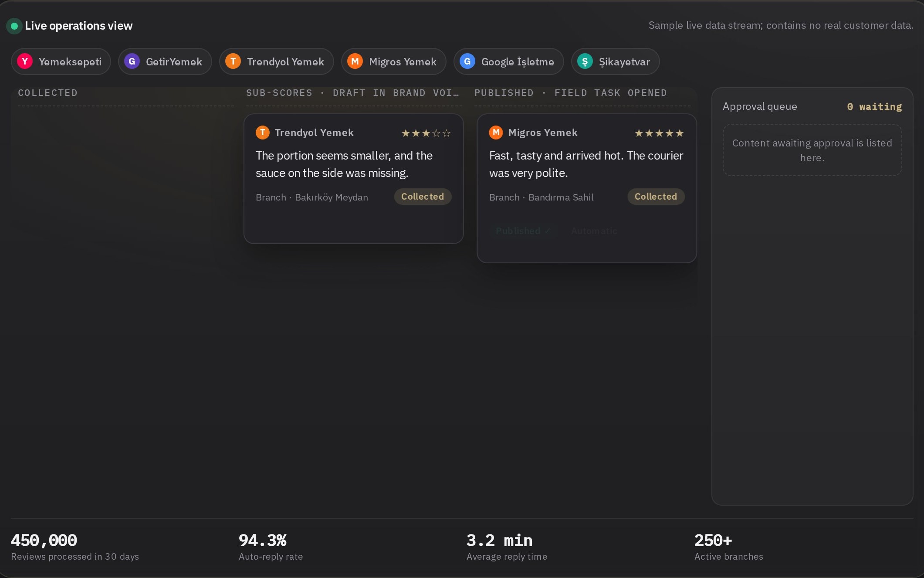The width and height of the screenshot is (924, 578).
Task: Click Branch · Bandırma Sahil label
Action: 542,197
